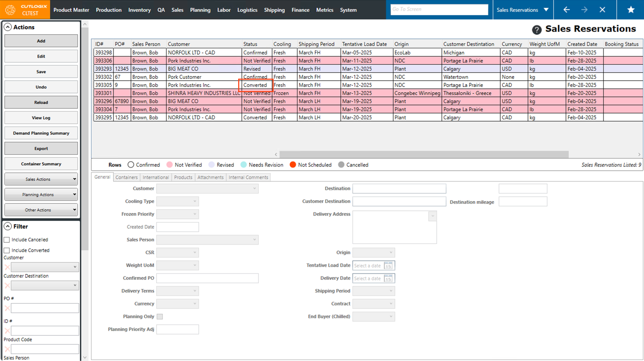Expand the Sales Actions dropdown
The width and height of the screenshot is (644, 361).
41,179
